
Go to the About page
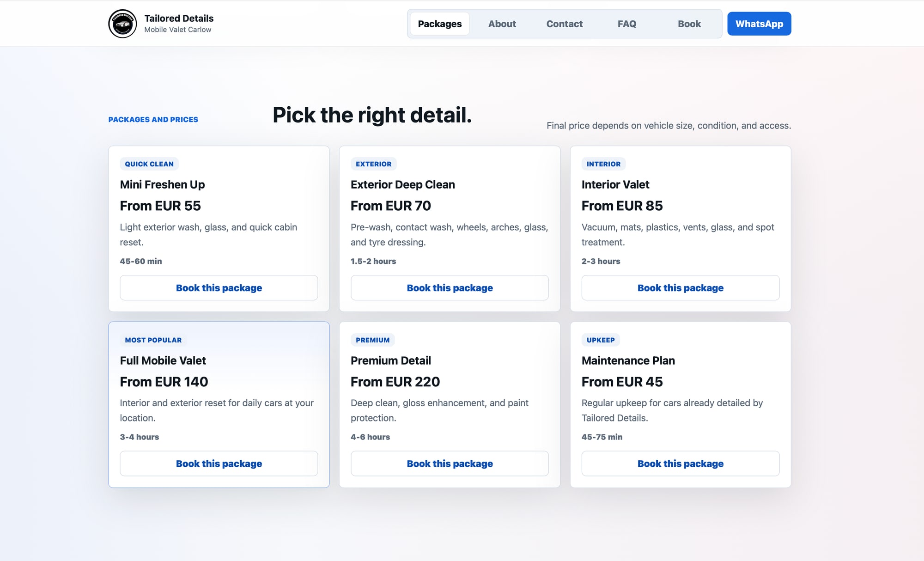tap(502, 24)
